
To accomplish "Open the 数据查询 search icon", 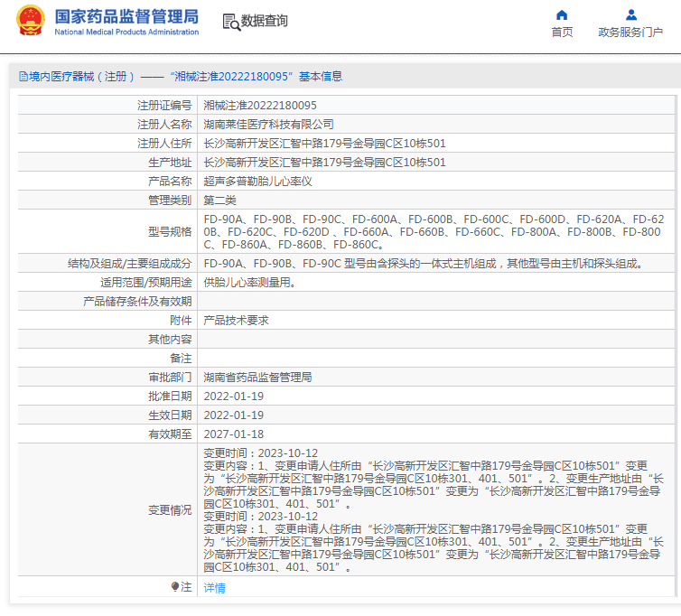I will click(231, 22).
